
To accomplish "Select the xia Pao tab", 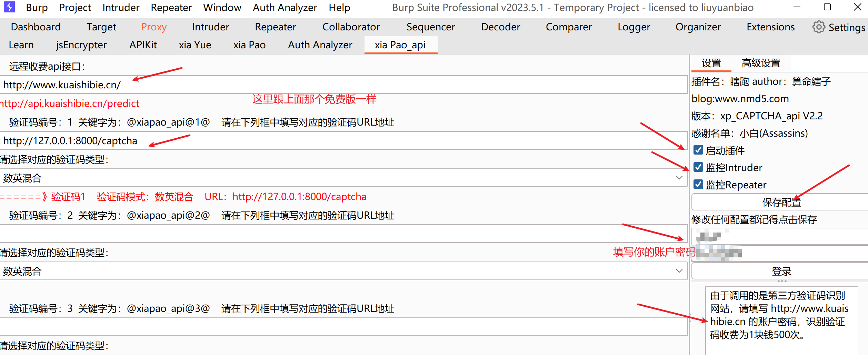I will 249,45.
